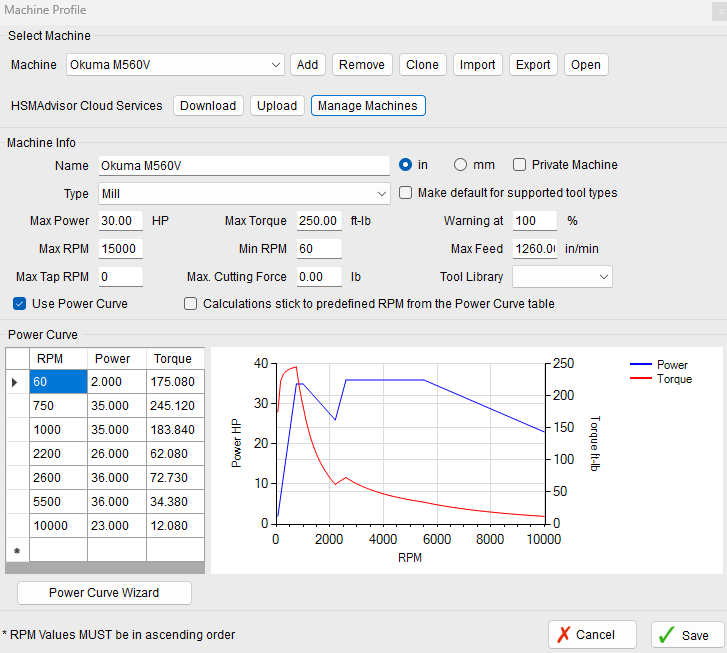Click the Max Tap RPM field
Viewport: 727px width, 653px height.
pos(121,277)
